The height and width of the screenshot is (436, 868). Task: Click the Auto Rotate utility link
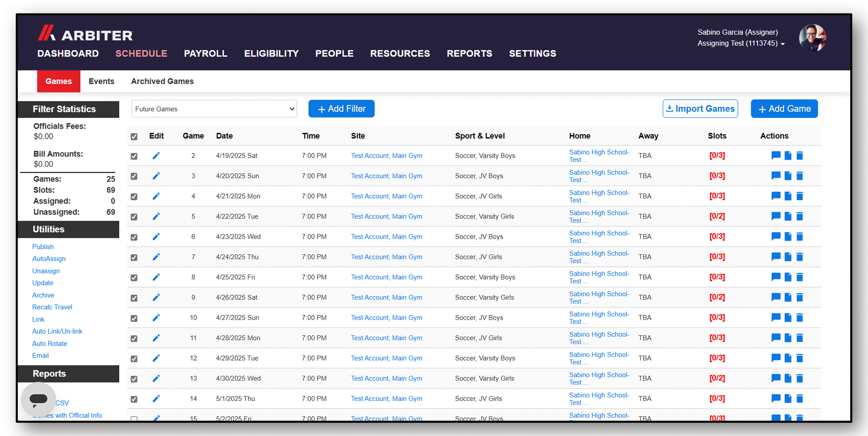click(x=50, y=344)
